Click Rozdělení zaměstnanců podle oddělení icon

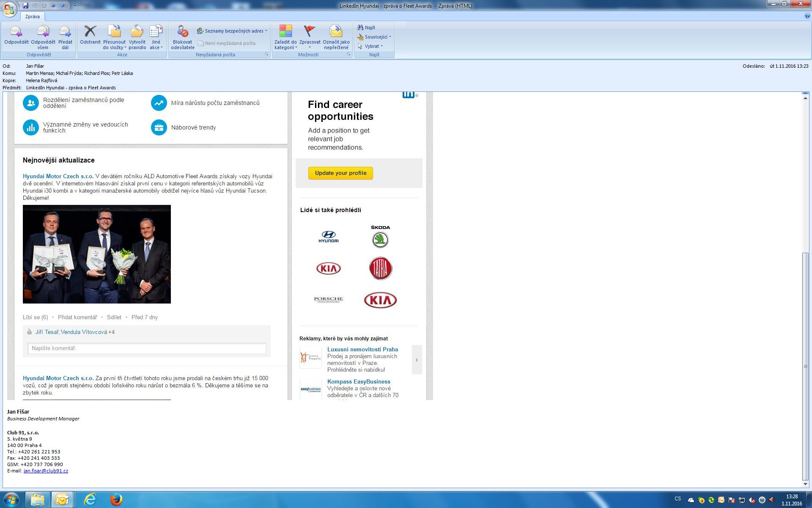[x=31, y=103]
